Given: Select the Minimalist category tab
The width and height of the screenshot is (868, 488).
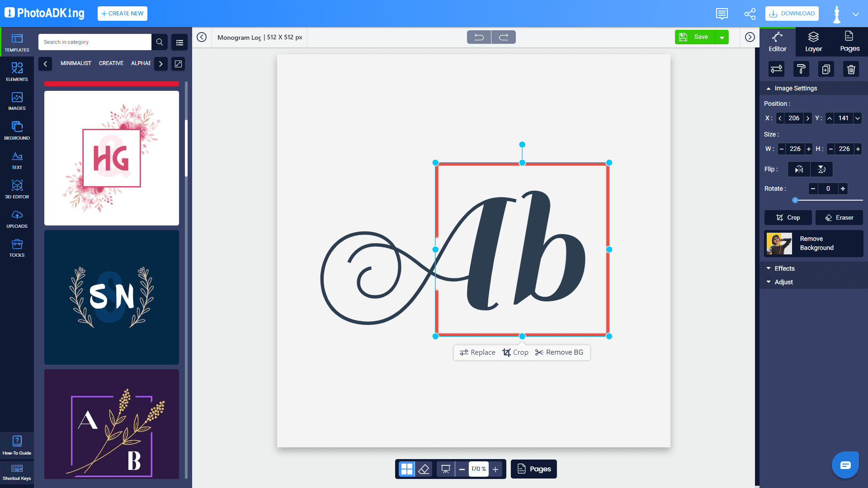Looking at the screenshot, I should pyautogui.click(x=76, y=63).
